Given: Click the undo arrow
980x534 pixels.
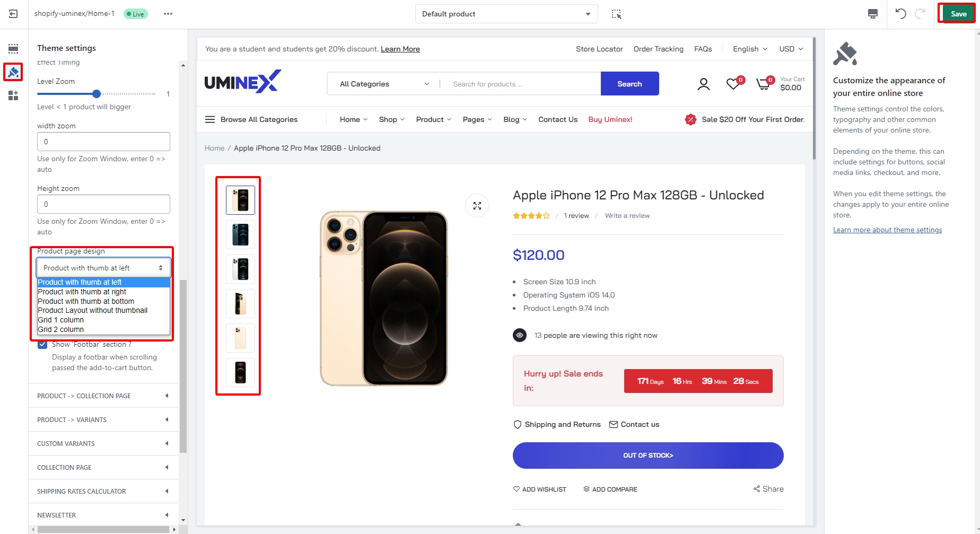Looking at the screenshot, I should 900,14.
